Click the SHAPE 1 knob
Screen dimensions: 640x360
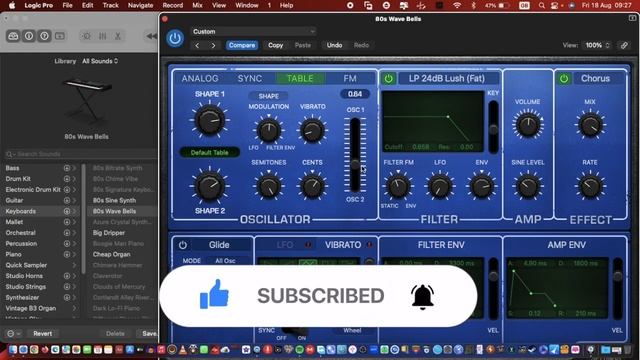[209, 120]
